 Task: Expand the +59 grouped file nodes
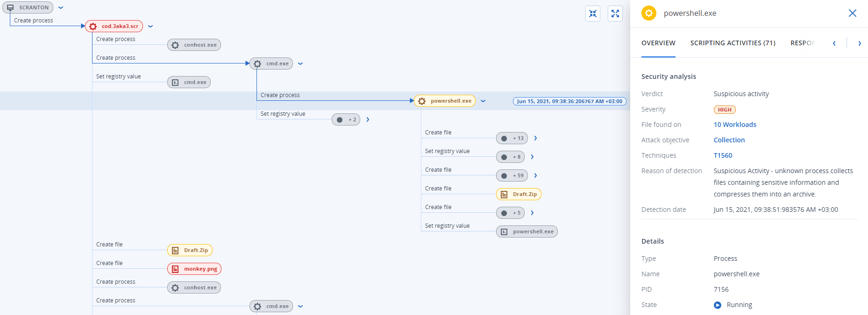point(535,175)
